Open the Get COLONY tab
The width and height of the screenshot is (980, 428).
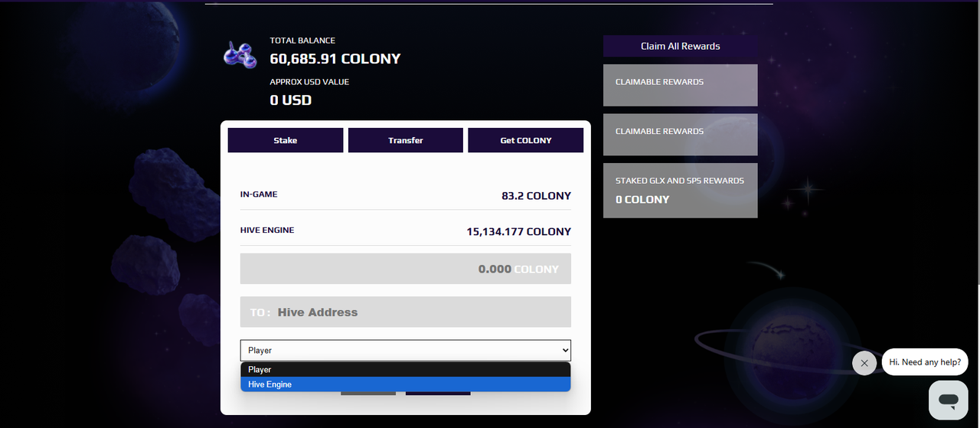click(526, 140)
